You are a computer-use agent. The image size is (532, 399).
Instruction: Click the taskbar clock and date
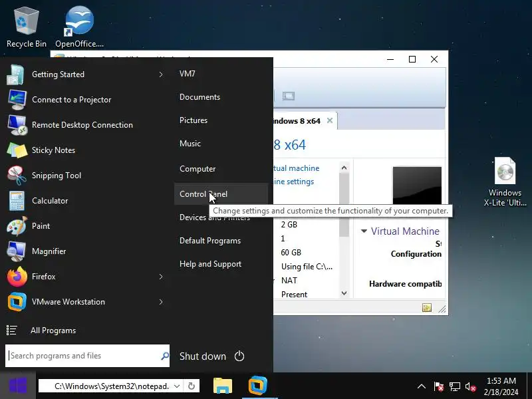click(x=501, y=386)
